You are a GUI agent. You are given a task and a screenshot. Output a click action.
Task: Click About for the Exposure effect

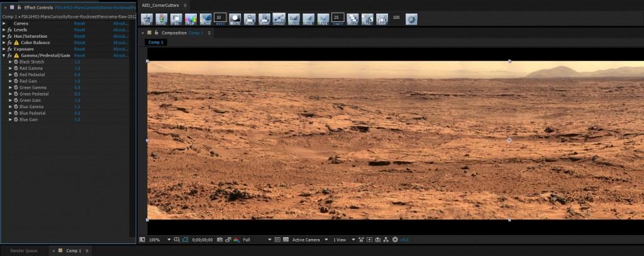(120, 49)
